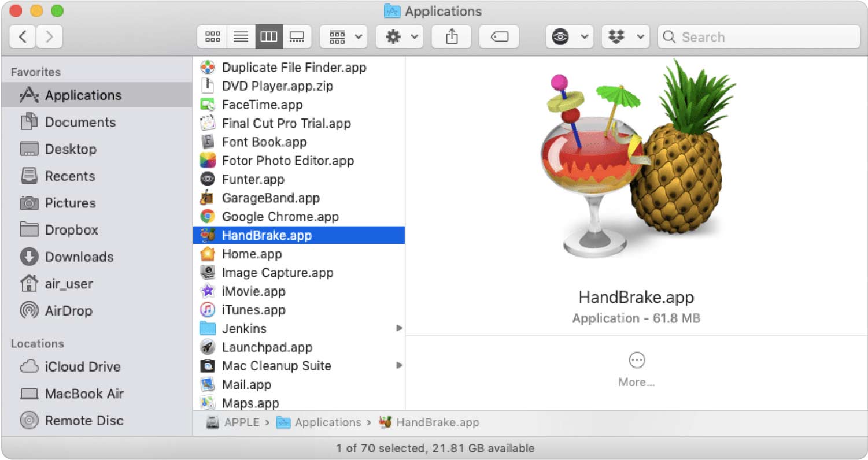This screenshot has height=460, width=868.
Task: Select the Final Cut Pro Trial.app name
Action: tap(286, 124)
